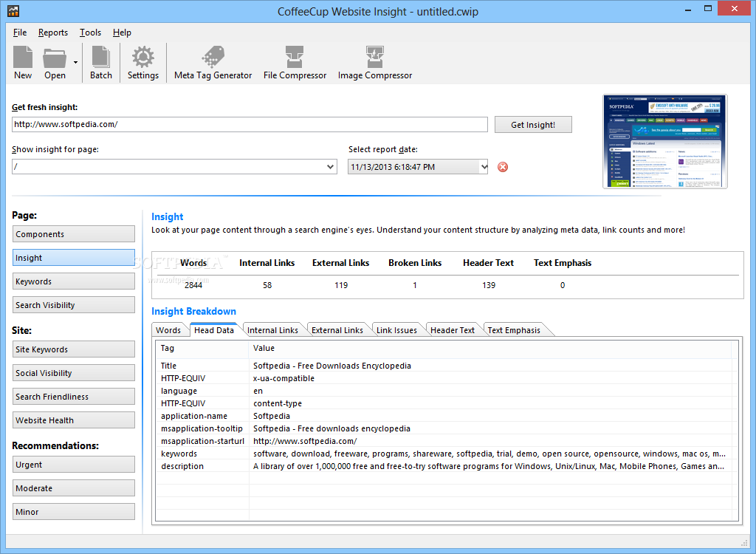The image size is (756, 554).
Task: Open Settings gear in the toolbar
Action: [143, 62]
